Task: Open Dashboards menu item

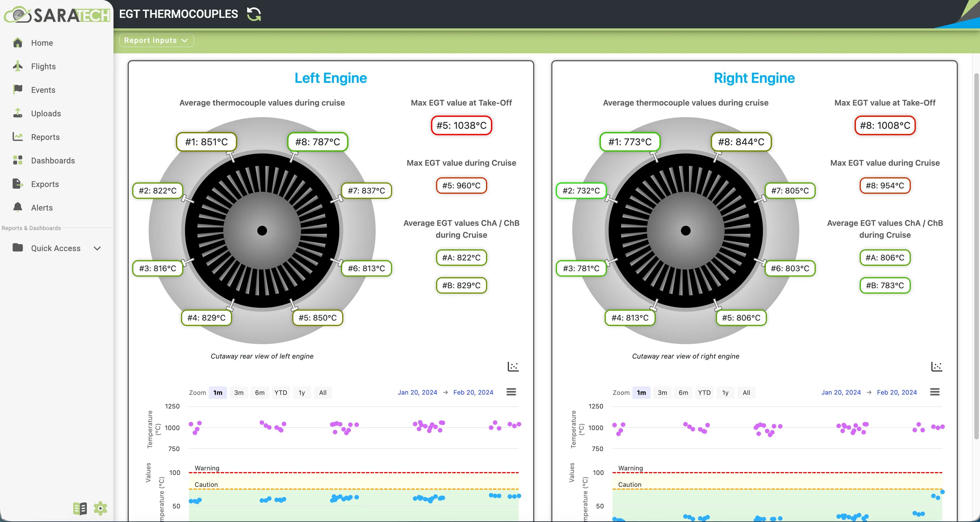Action: [x=53, y=161]
